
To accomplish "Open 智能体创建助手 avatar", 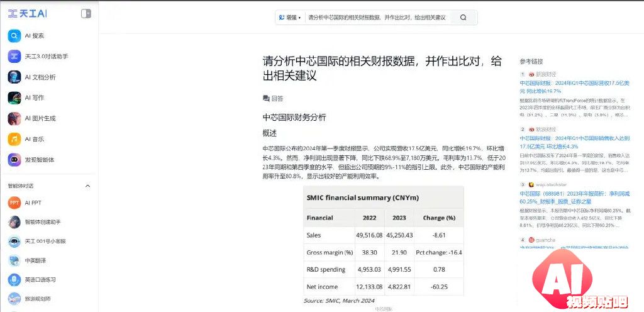I will point(14,222).
